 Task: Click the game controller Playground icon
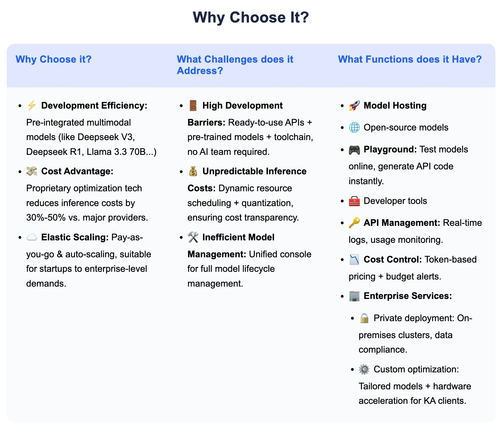pyautogui.click(x=354, y=150)
